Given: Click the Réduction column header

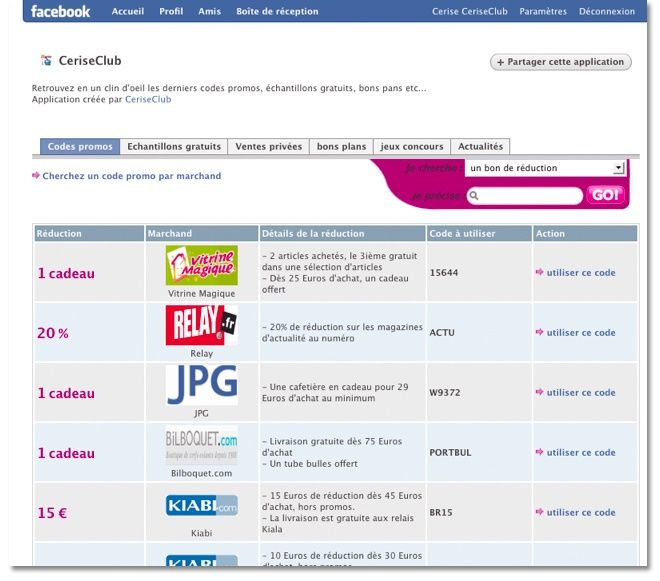Looking at the screenshot, I should click(x=89, y=233).
